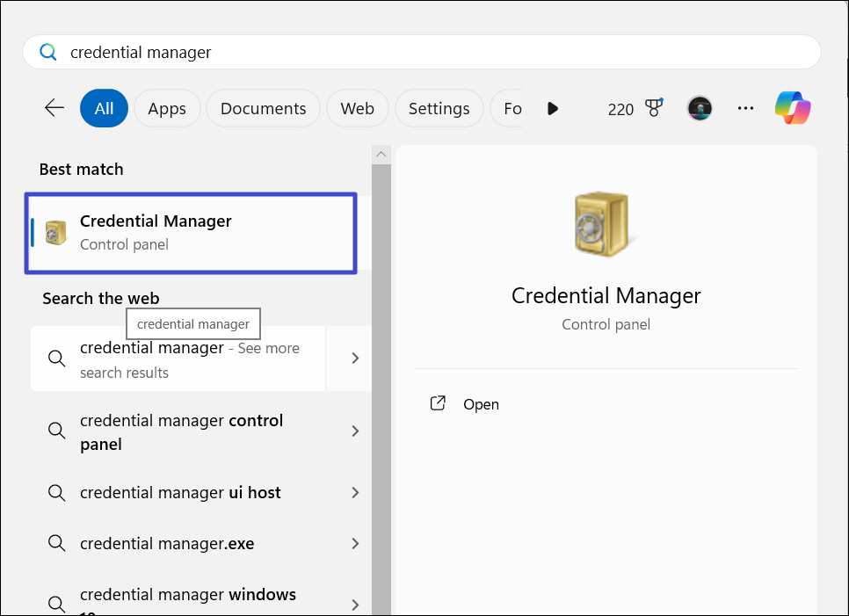Open the user profile avatar

[x=700, y=108]
